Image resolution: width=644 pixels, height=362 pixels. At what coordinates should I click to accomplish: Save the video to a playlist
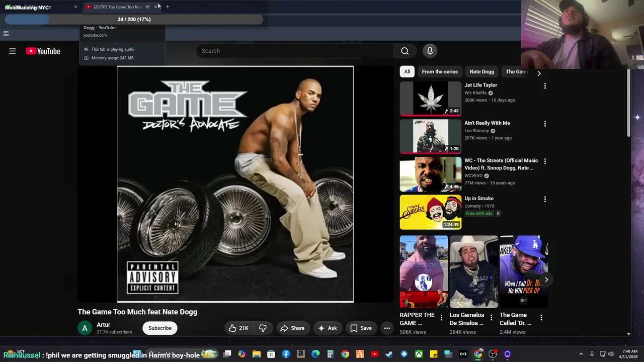(361, 328)
